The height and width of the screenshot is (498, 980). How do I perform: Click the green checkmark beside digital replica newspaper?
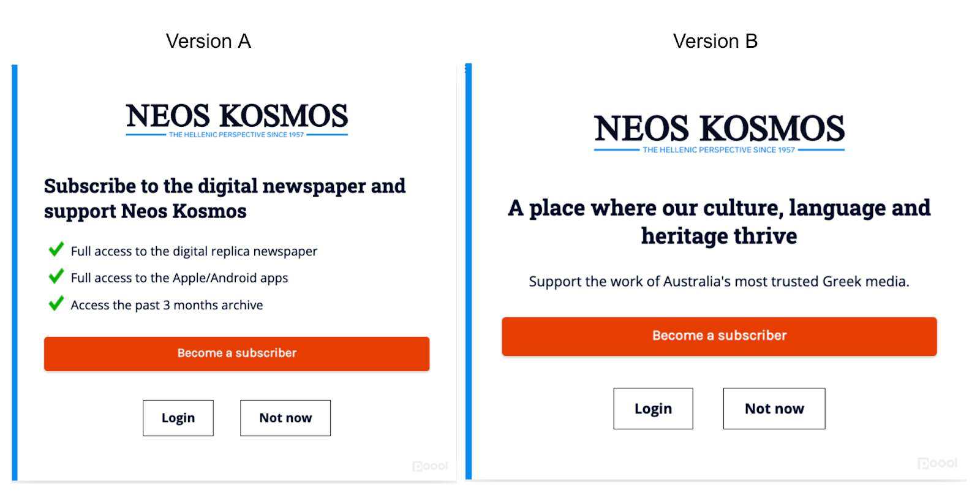click(56, 249)
